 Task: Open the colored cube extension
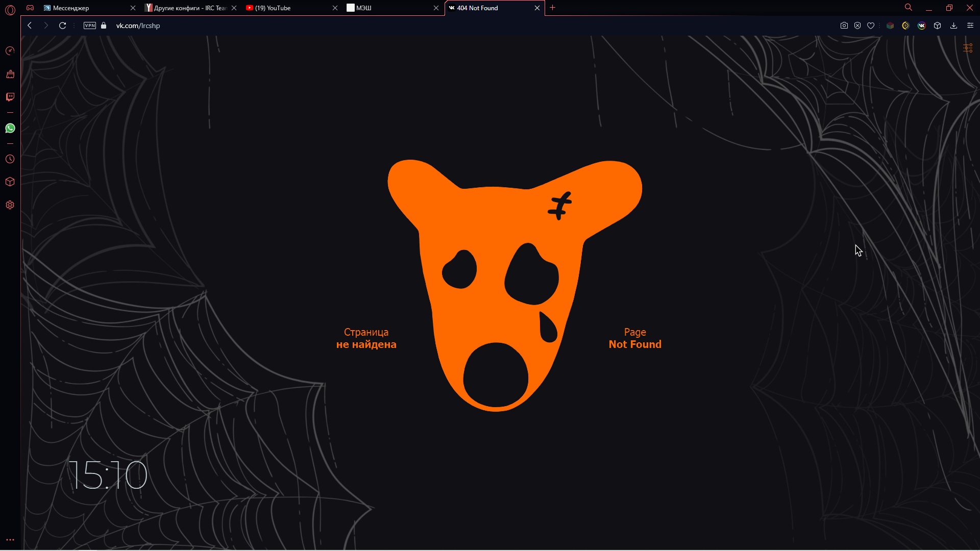click(x=890, y=26)
